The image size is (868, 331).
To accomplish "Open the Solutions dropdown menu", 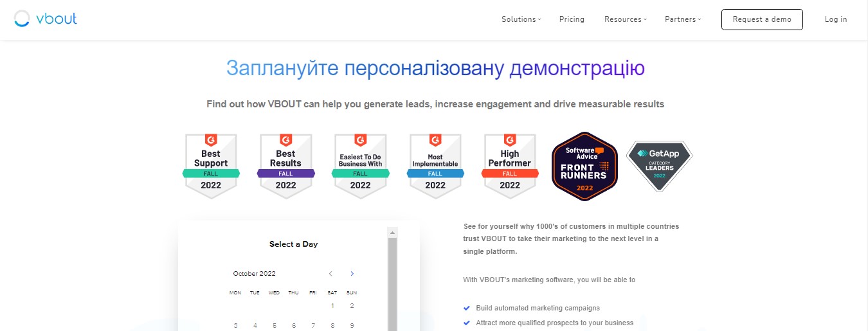I will coord(521,19).
